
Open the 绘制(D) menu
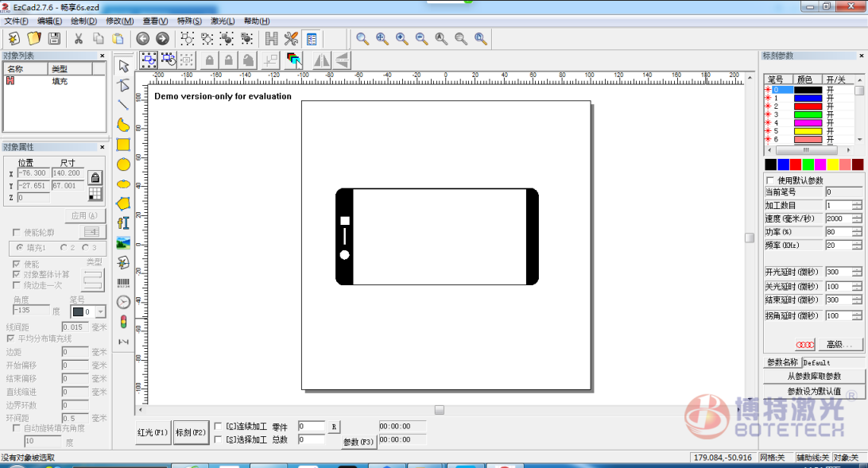(x=83, y=21)
